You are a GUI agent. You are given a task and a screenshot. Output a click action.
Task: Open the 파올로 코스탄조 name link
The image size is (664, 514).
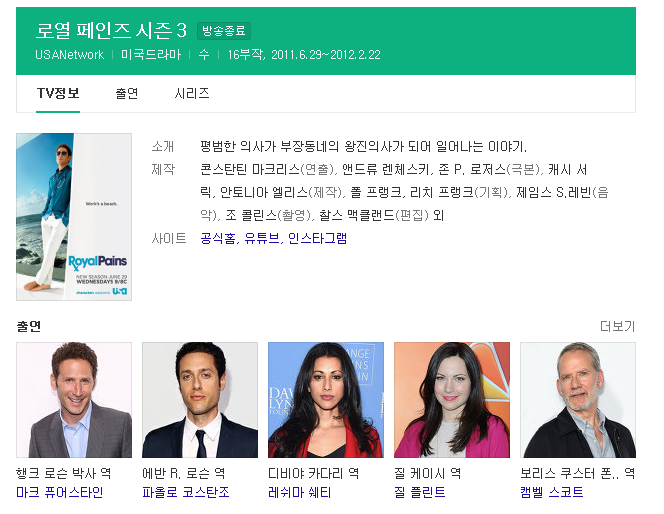[x=185, y=492]
